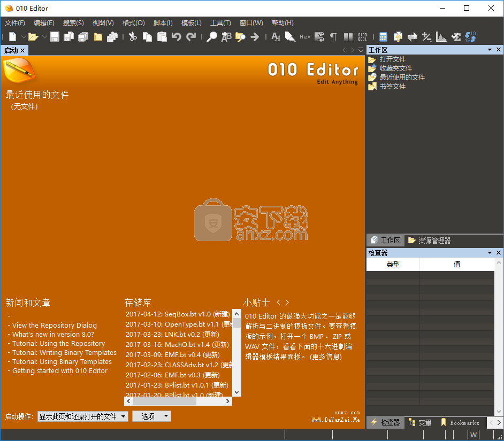
Task: Click the 10/16 base converter icon
Action: coord(470,37)
